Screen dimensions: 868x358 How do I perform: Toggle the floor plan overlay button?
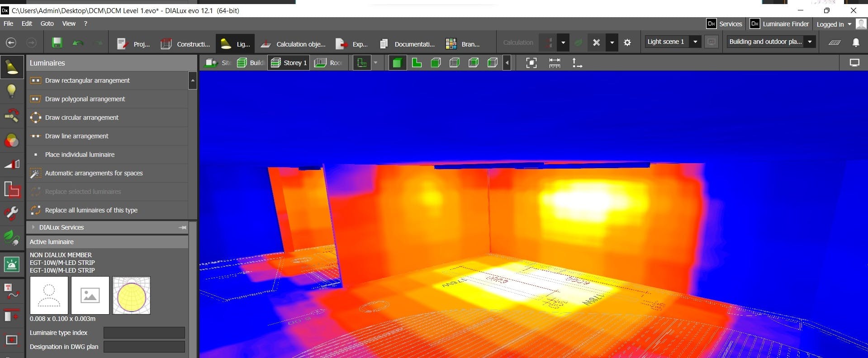[362, 63]
